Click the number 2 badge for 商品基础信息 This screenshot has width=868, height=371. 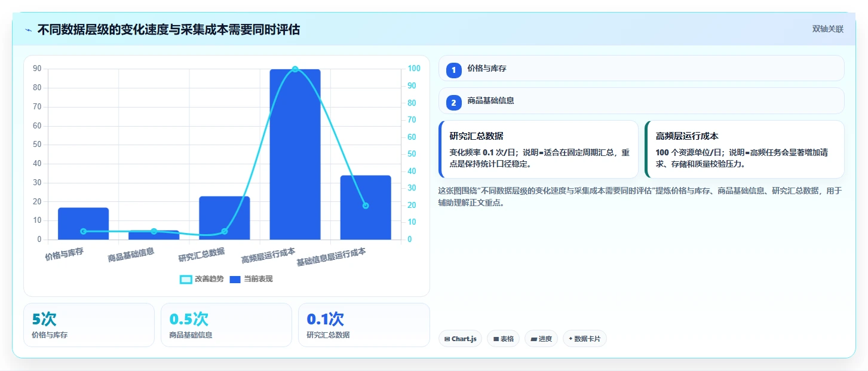tap(453, 102)
